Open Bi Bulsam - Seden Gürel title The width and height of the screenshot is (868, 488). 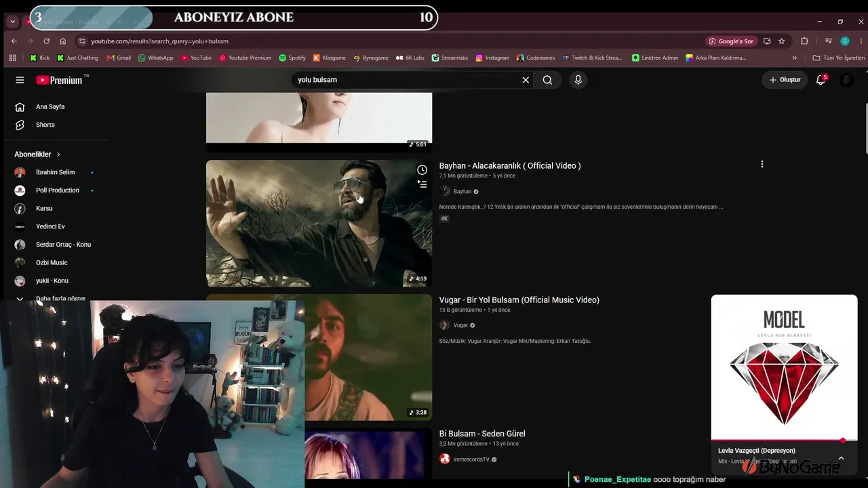pyautogui.click(x=482, y=434)
